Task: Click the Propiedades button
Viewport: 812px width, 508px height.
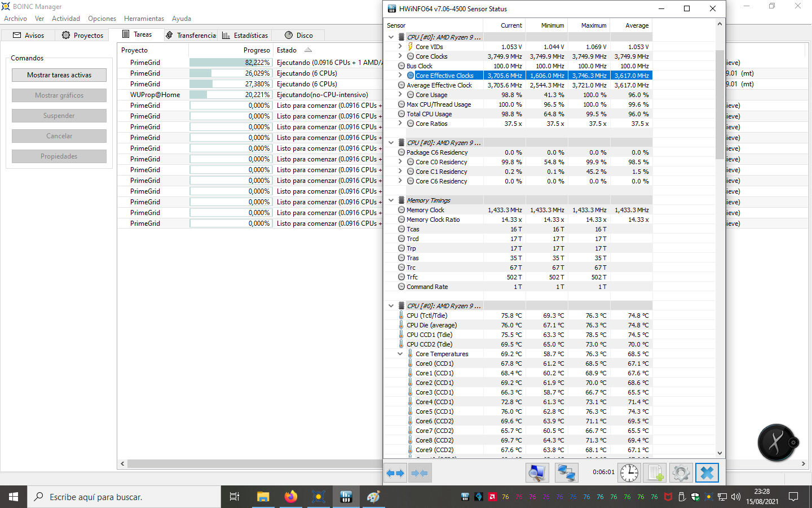Action: [59, 156]
